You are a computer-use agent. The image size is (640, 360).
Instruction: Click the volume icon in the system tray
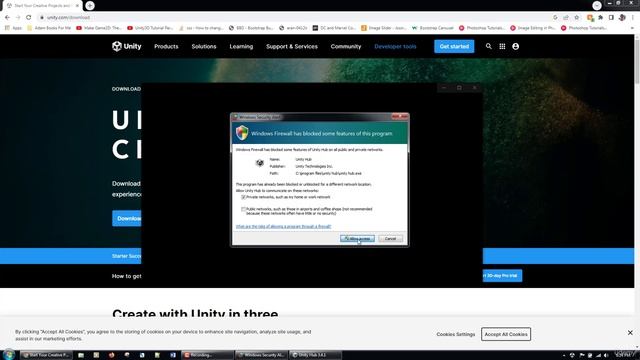pyautogui.click(x=606, y=356)
